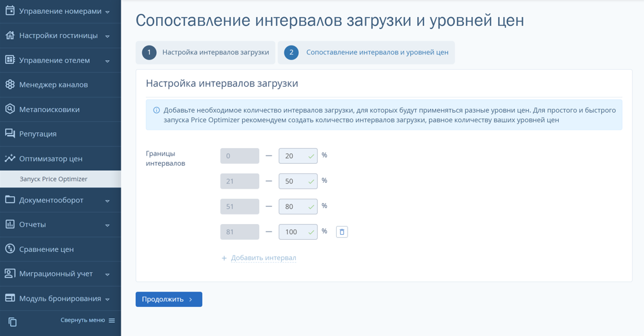Expand the Отчеты menu arrow
The width and height of the screenshot is (644, 336).
(107, 225)
